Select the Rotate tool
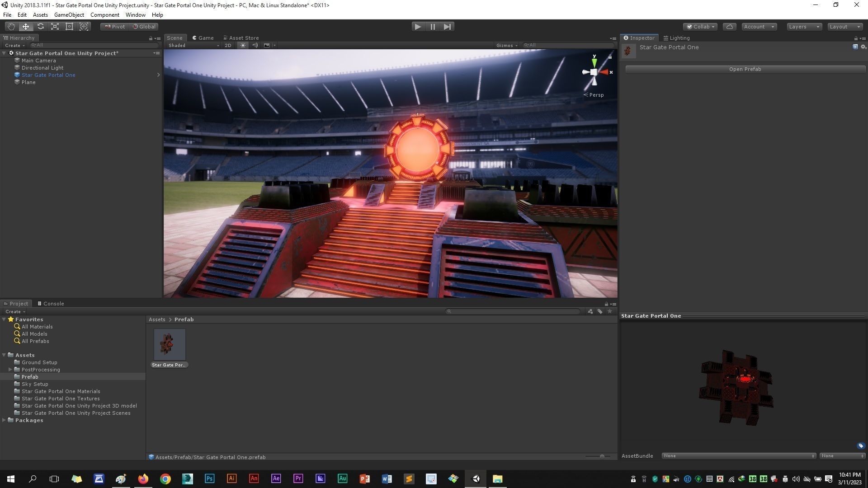868x488 pixels. click(40, 27)
